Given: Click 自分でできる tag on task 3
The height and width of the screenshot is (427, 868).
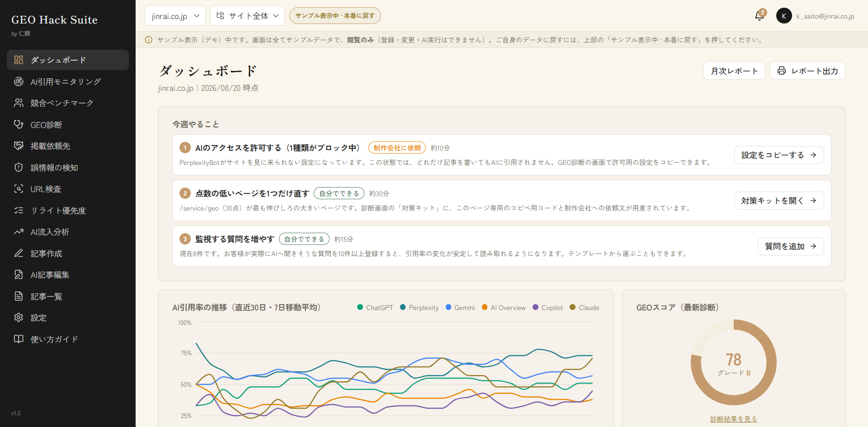Looking at the screenshot, I should click(x=304, y=239).
